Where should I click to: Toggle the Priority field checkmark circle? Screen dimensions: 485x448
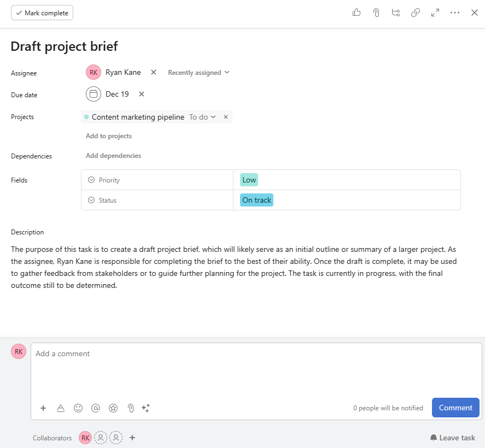(91, 180)
